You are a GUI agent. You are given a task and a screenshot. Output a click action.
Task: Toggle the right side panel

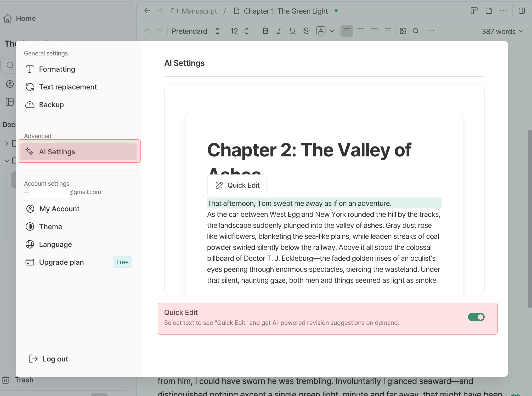(x=522, y=11)
